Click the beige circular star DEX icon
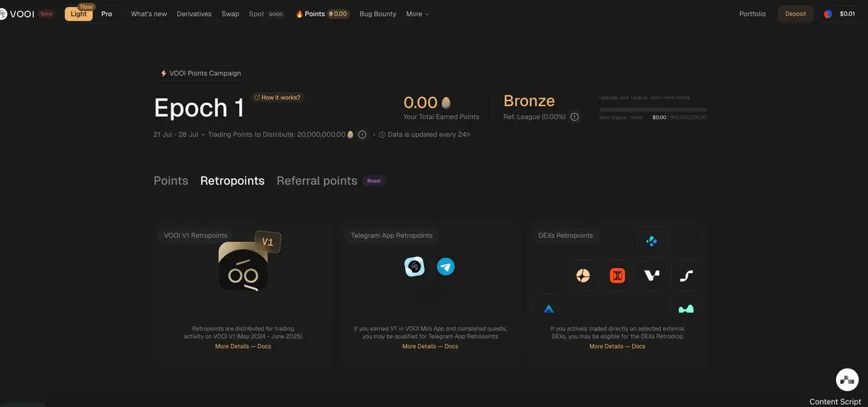Viewport: 868px width, 407px height. (582, 276)
